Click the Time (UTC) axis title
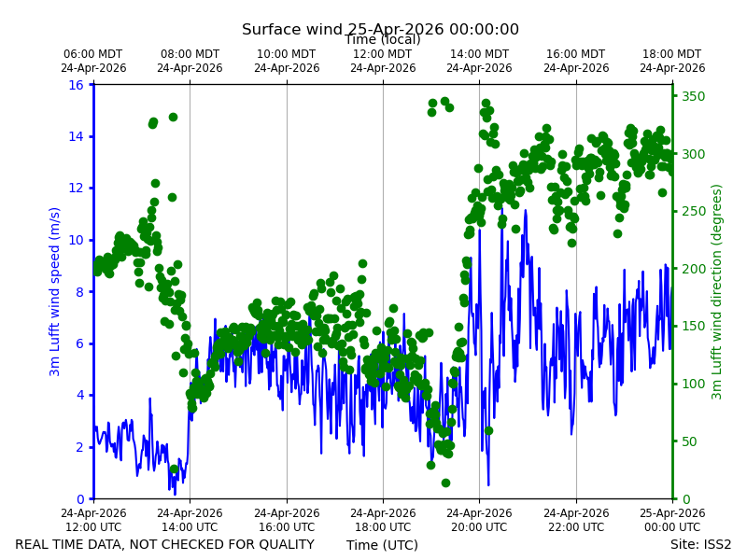747x560 pixels. pos(382,545)
